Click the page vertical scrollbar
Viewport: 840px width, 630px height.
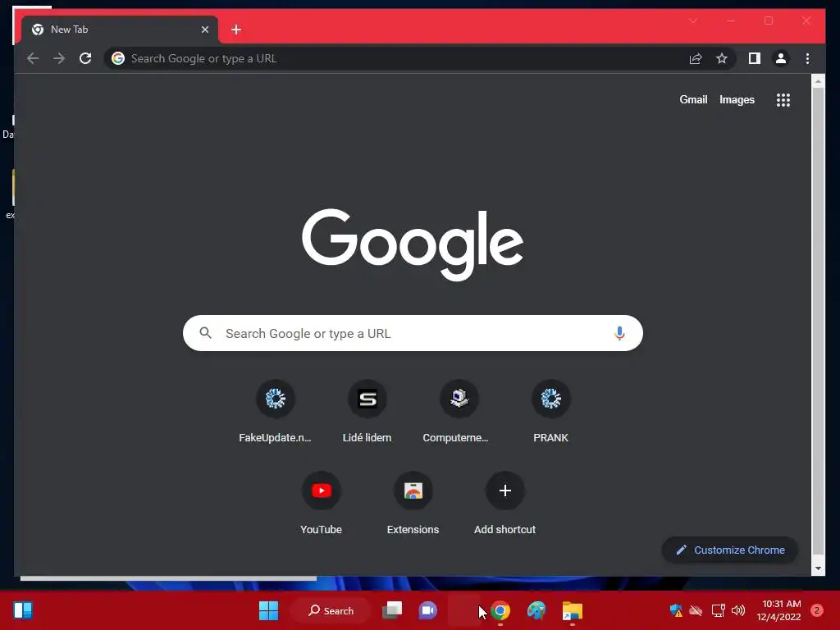pos(818,322)
